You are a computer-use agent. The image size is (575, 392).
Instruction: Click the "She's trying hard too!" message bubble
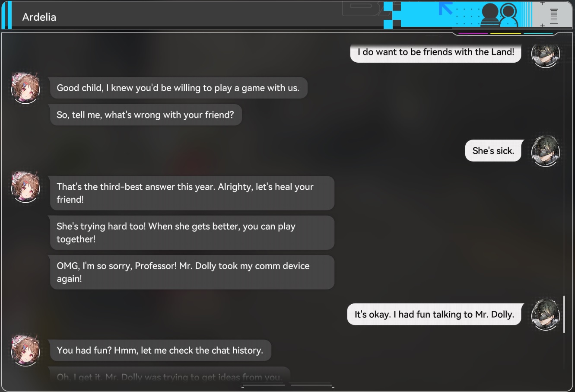[x=192, y=233]
